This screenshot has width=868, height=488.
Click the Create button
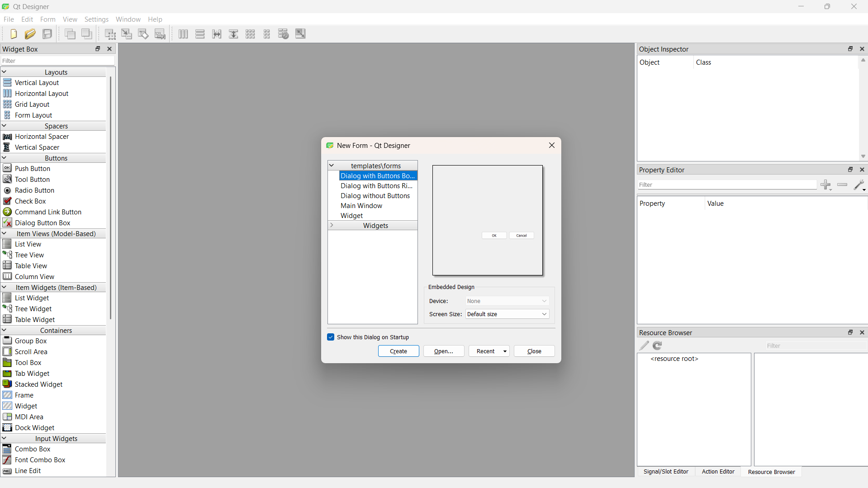[398, 351]
